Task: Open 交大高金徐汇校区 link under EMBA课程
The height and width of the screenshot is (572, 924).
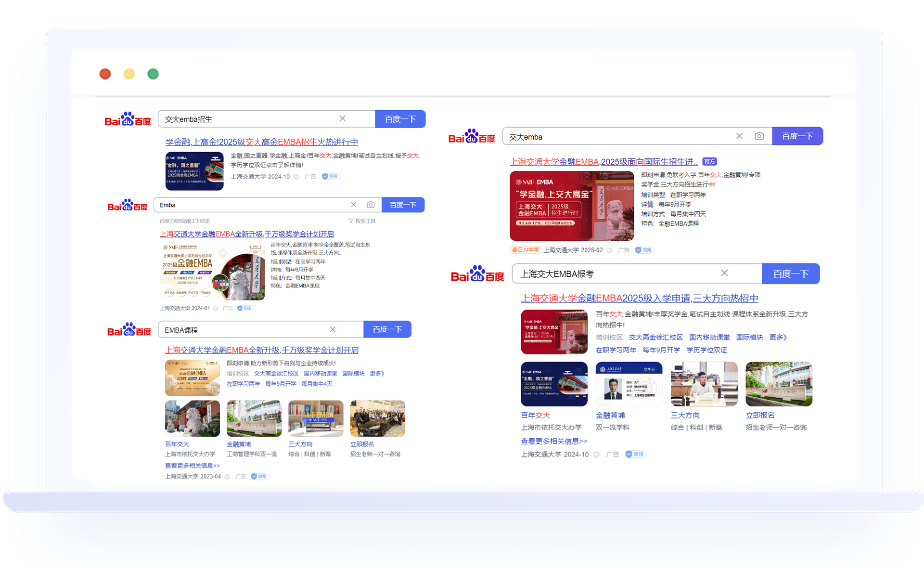Action: point(276,374)
